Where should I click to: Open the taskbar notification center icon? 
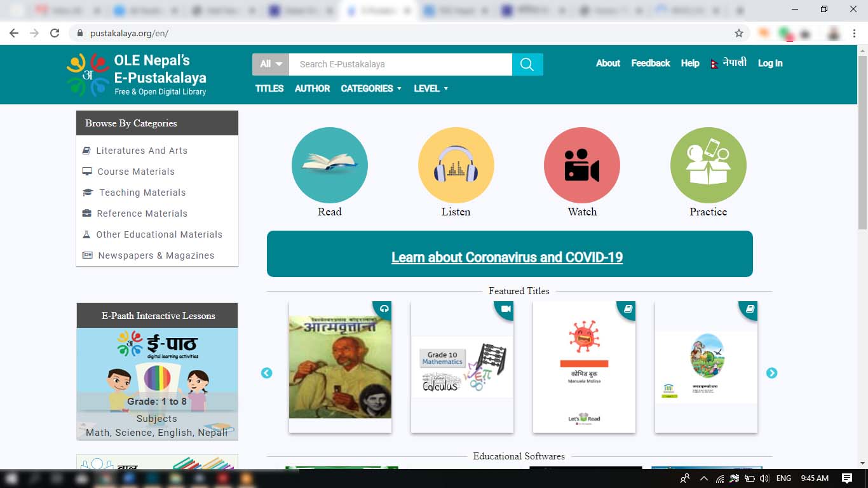[x=847, y=478]
